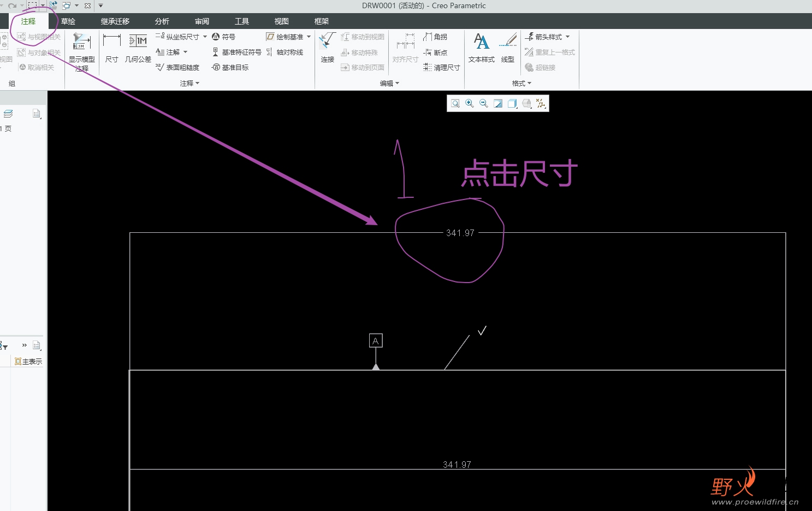Viewport: 812px width, 511px height.
Task: Switch to 分析 analysis tab
Action: coord(162,21)
